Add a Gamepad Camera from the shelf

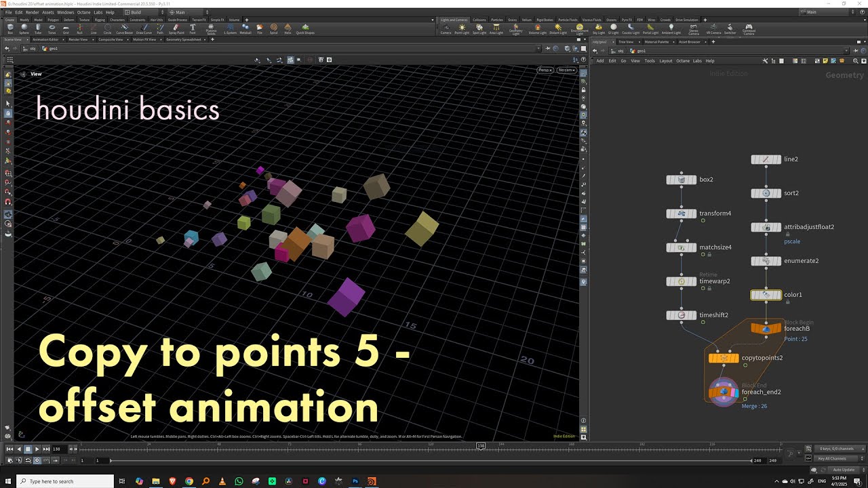pyautogui.click(x=749, y=29)
